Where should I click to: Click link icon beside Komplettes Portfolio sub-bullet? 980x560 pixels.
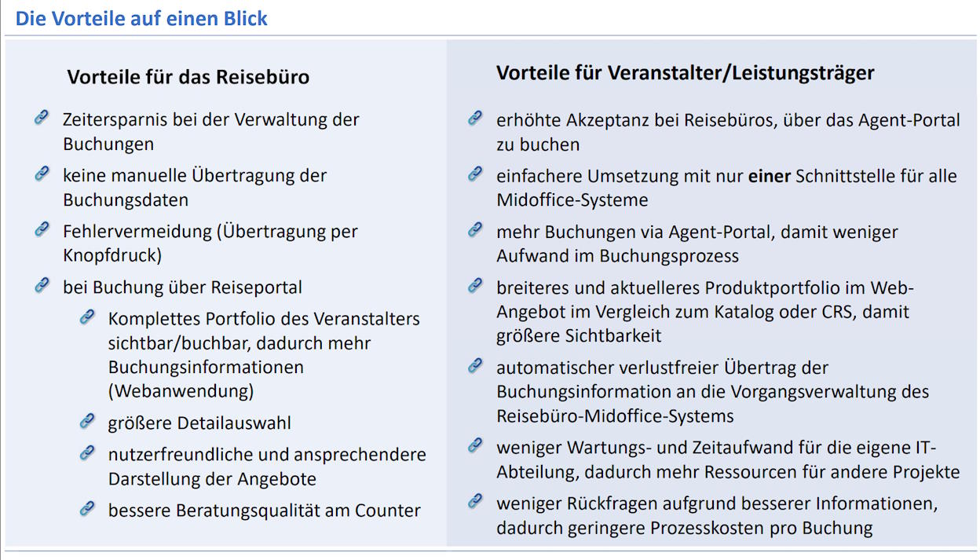(x=87, y=317)
